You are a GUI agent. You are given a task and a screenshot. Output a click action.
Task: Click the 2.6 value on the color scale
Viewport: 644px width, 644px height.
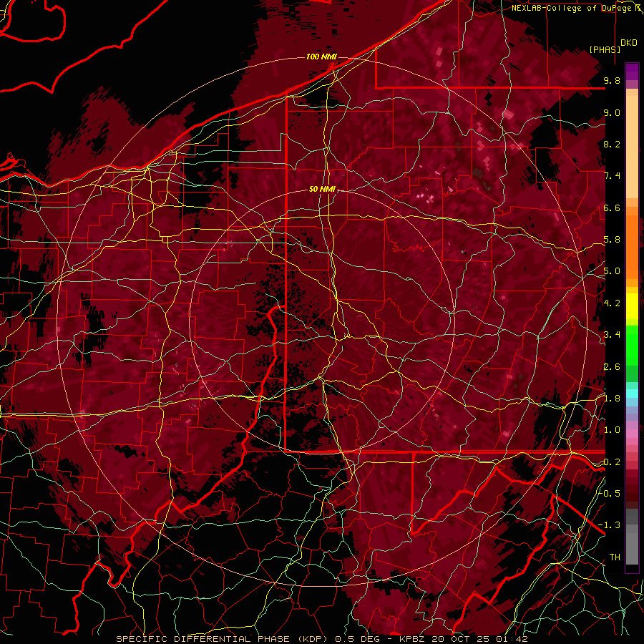pos(612,367)
